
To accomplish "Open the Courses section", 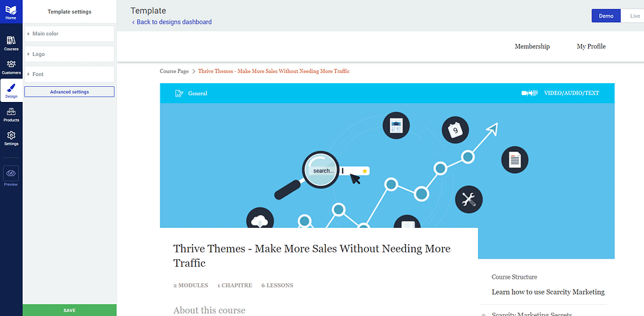I will coord(11,43).
